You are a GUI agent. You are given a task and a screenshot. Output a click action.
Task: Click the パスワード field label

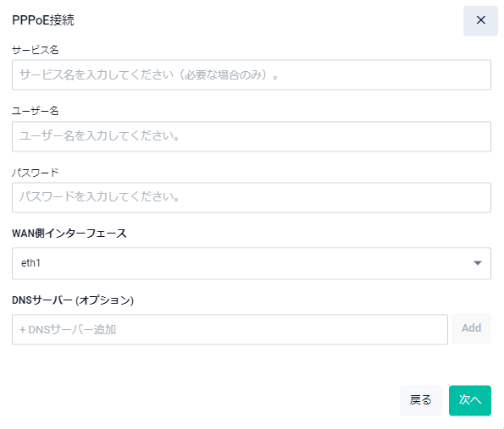point(36,173)
